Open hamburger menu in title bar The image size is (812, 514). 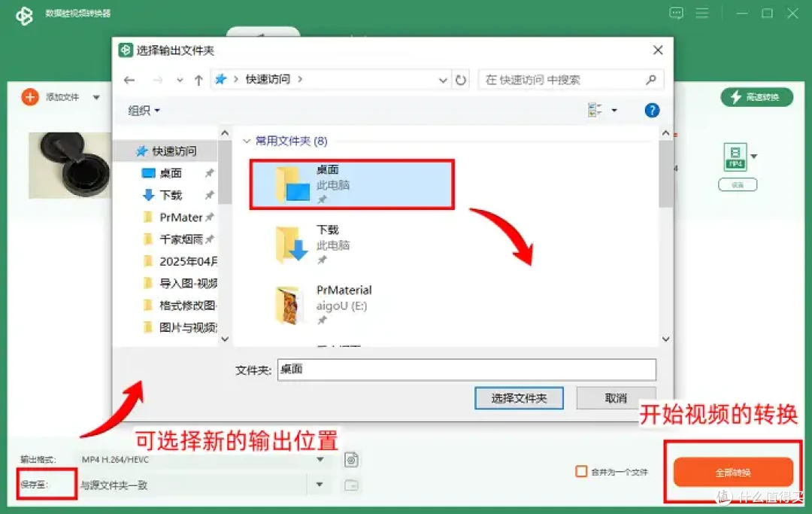tap(702, 13)
